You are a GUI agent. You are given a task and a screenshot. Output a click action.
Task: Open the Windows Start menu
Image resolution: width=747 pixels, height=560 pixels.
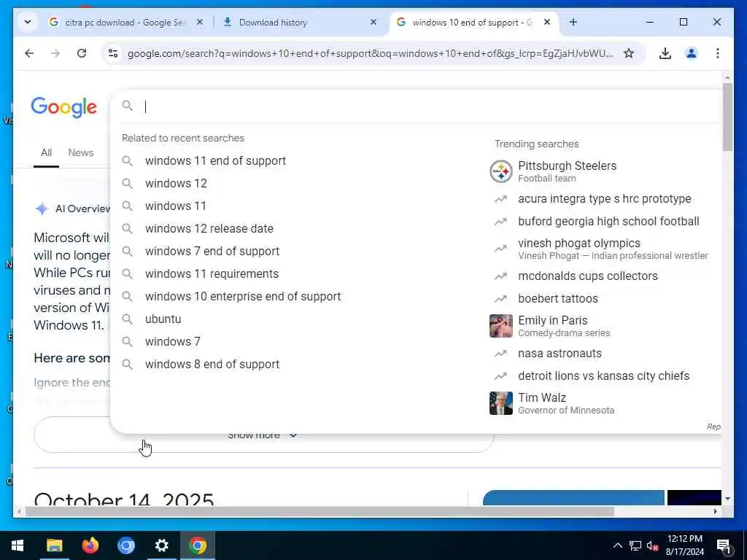pos(18,545)
